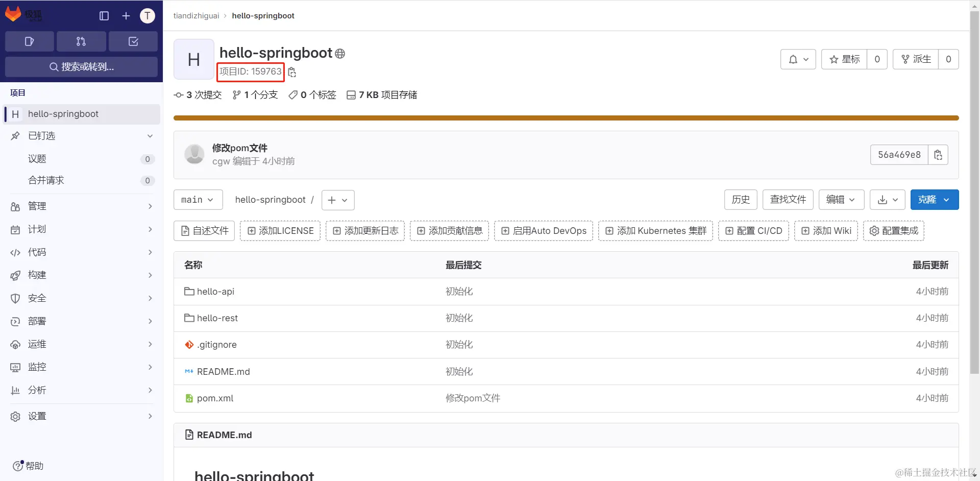The image size is (980, 481).
Task: Click the user avatar icon marked T
Action: (x=148, y=16)
